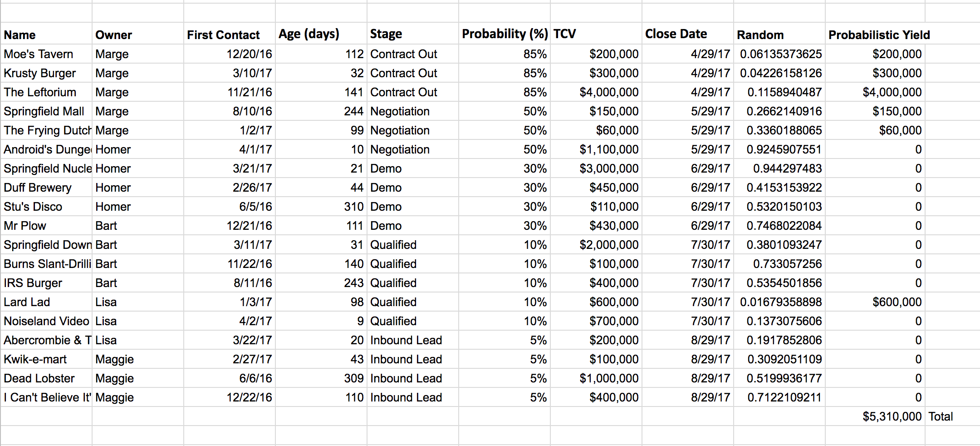The width and height of the screenshot is (980, 446).
Task: Select the Probability (%) header cell
Action: click(x=505, y=34)
